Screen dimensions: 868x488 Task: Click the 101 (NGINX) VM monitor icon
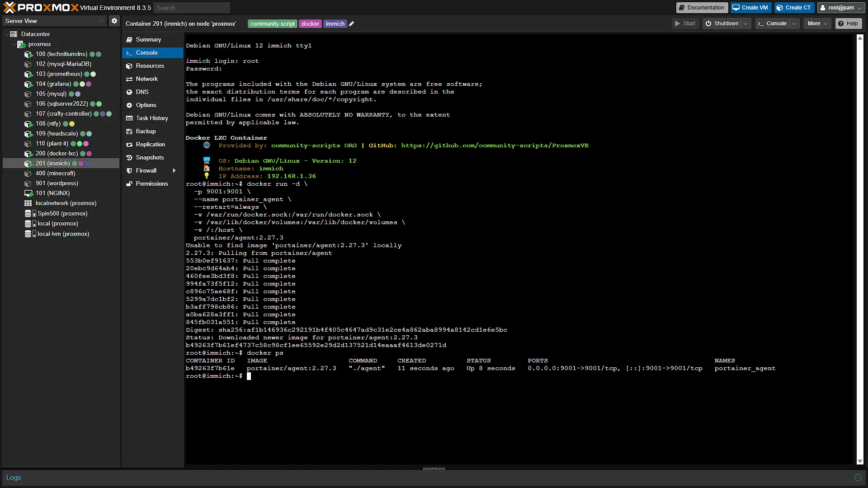(x=28, y=193)
